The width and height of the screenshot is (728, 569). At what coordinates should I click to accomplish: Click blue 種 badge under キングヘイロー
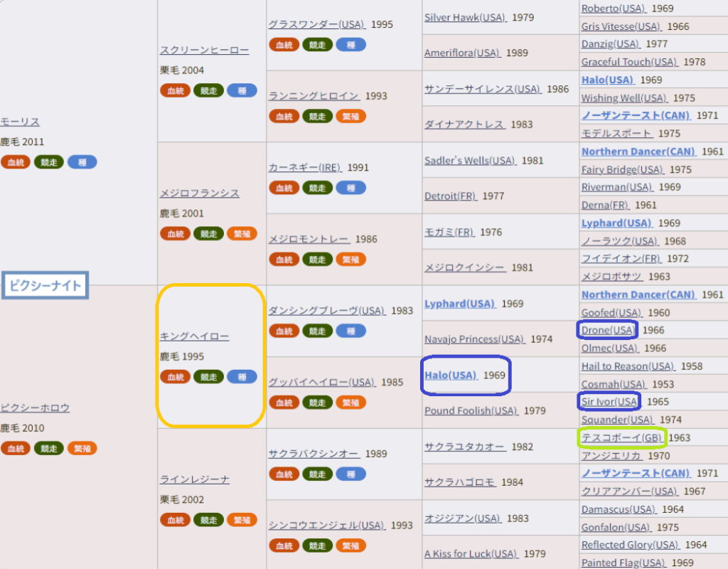242,377
